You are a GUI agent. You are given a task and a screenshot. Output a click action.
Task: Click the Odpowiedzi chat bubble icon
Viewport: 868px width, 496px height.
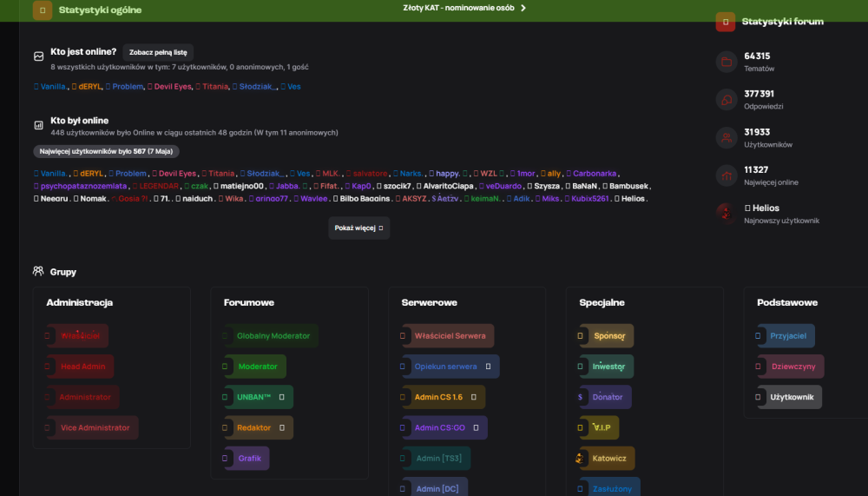pyautogui.click(x=727, y=100)
